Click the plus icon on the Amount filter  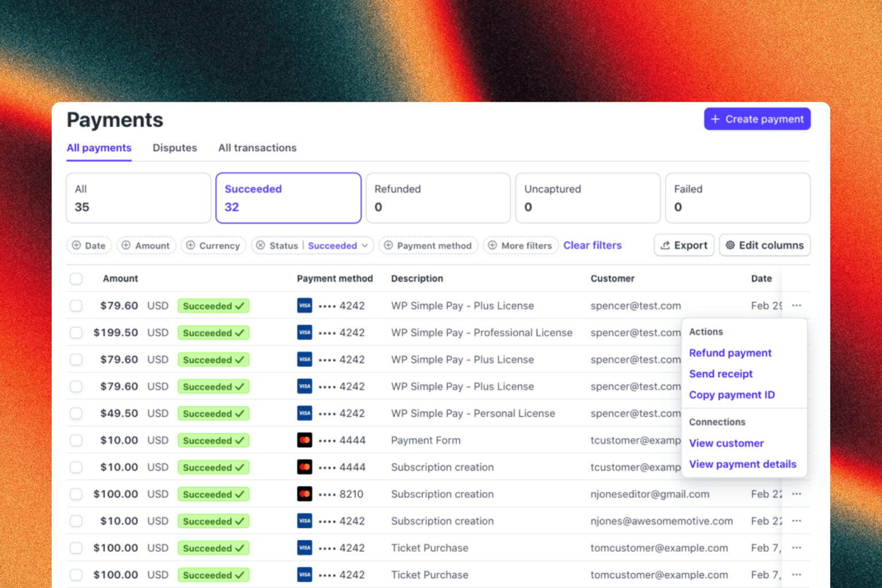(x=126, y=245)
